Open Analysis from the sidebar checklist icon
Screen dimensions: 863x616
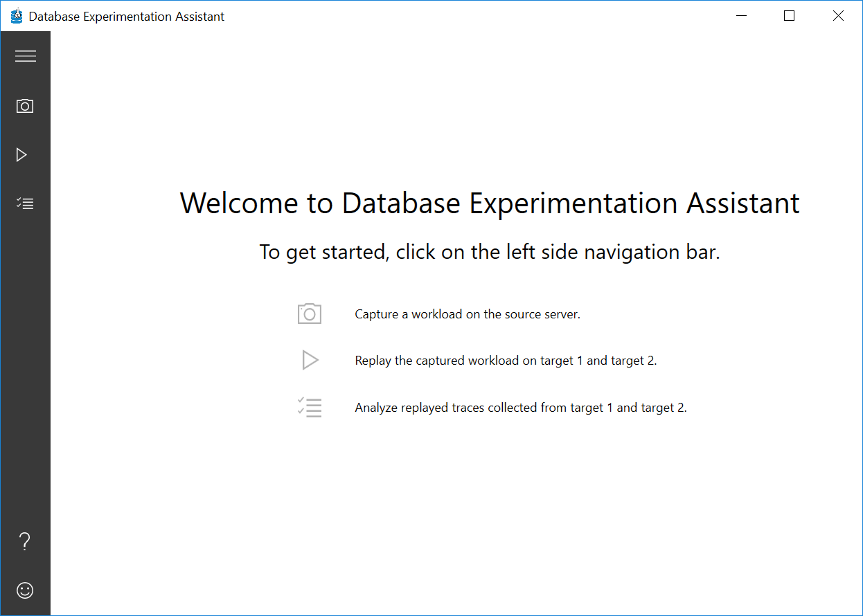pyautogui.click(x=25, y=203)
